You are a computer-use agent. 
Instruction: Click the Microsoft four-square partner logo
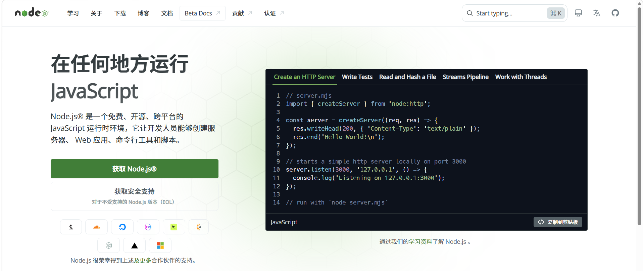tap(160, 245)
